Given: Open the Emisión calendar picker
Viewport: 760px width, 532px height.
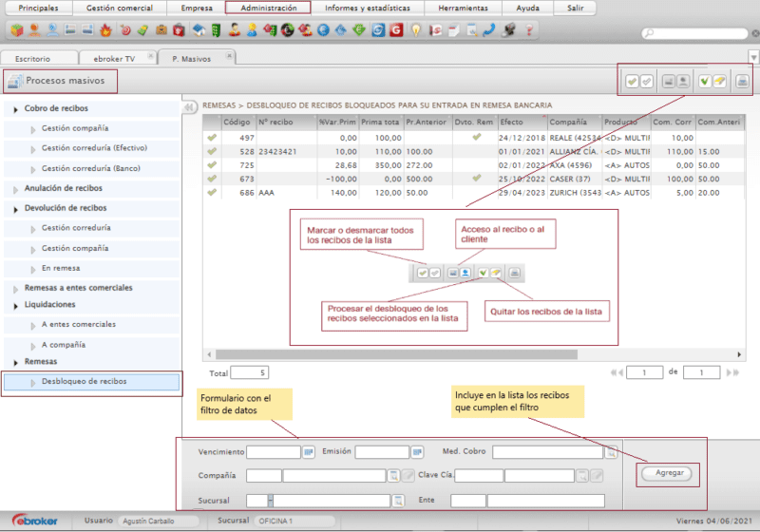Looking at the screenshot, I should pyautogui.click(x=417, y=452).
